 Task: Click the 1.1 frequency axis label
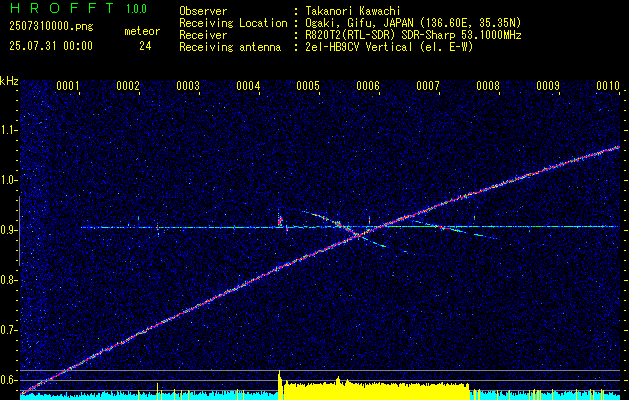[x=8, y=130]
